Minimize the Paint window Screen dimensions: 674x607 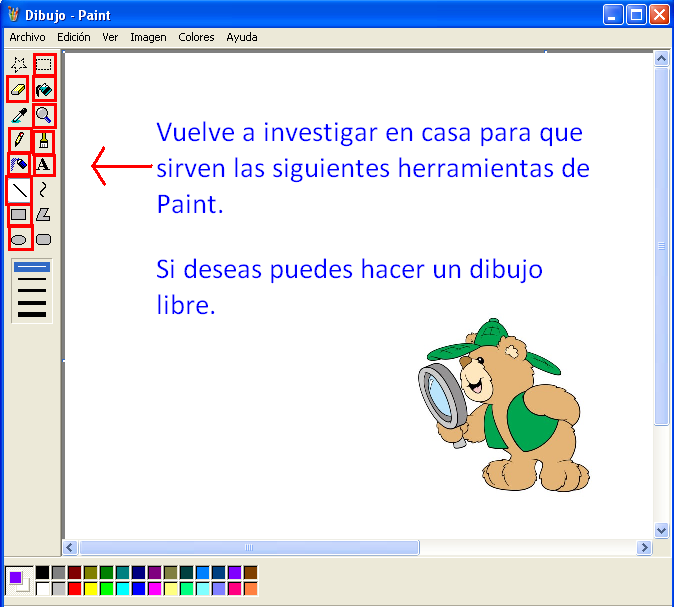click(613, 15)
